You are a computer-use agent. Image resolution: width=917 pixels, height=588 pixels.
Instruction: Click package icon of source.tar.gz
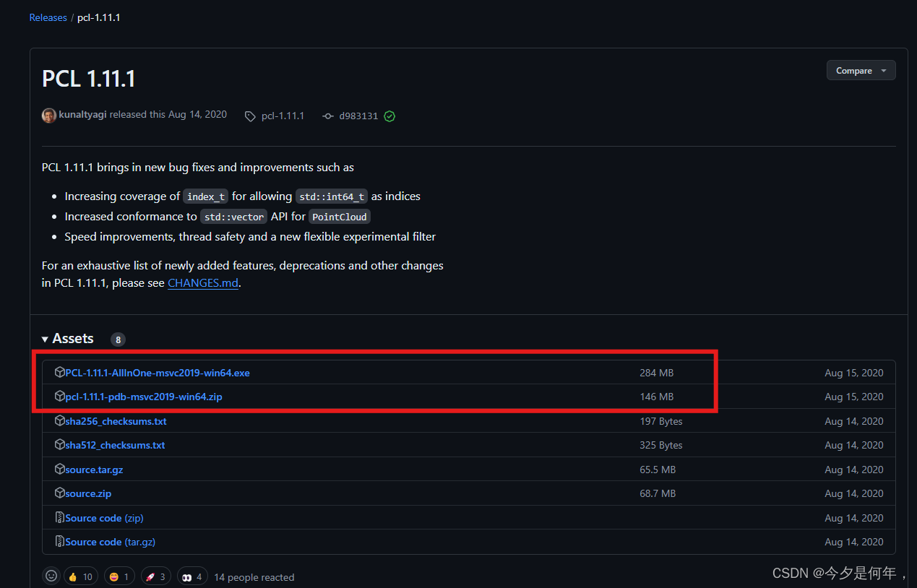[x=60, y=470]
